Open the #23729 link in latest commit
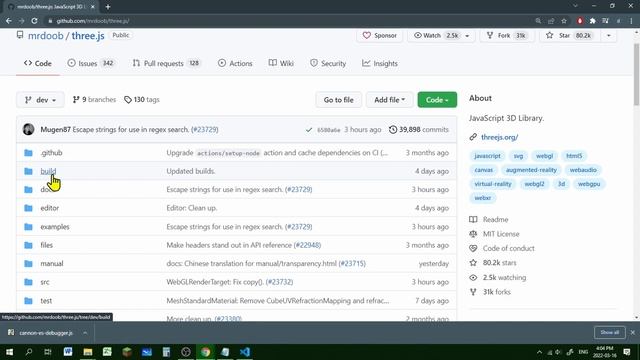 (x=204, y=129)
